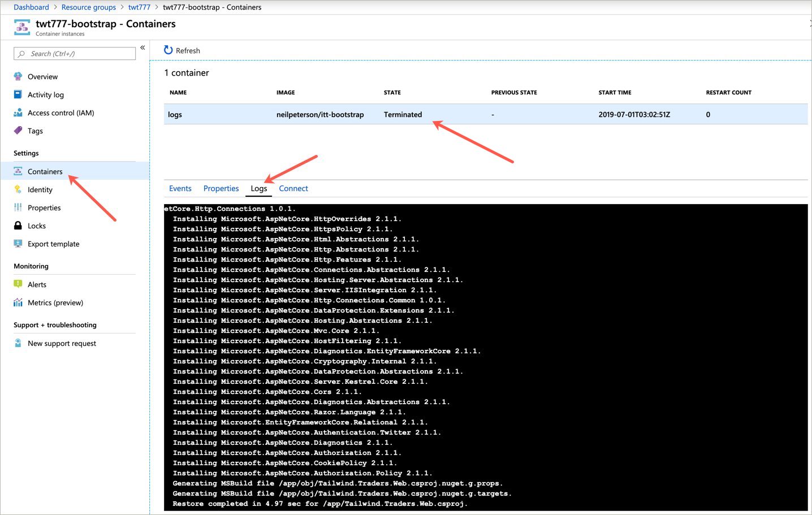Click the nuget.g.targets MSBuild log line
The height and width of the screenshot is (515, 812).
[342, 494]
